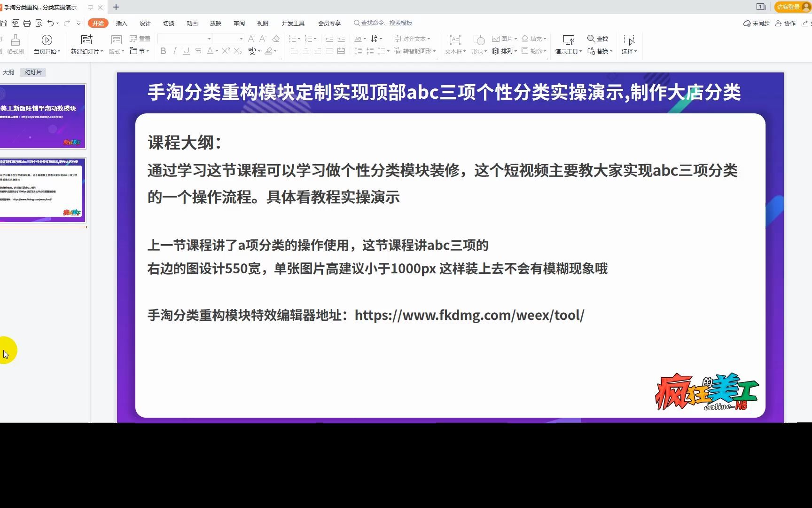Image resolution: width=812 pixels, height=508 pixels.
Task: Click the Reset (重置) slide button
Action: coord(140,39)
